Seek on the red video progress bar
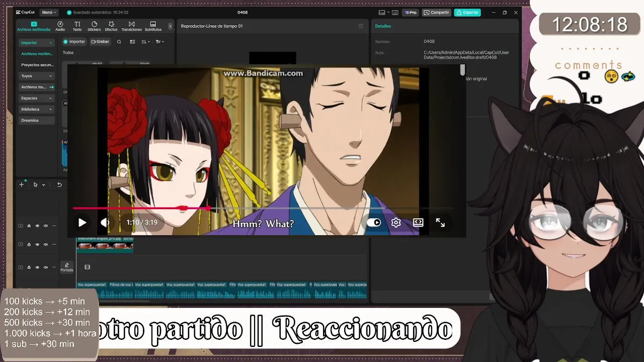The height and width of the screenshot is (362, 644). tap(263, 208)
